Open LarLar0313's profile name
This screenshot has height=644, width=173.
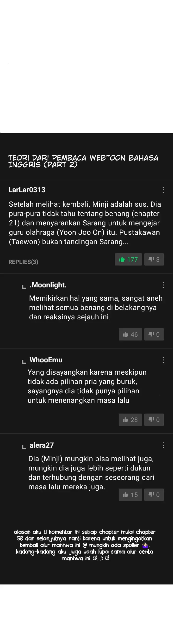[27, 190]
